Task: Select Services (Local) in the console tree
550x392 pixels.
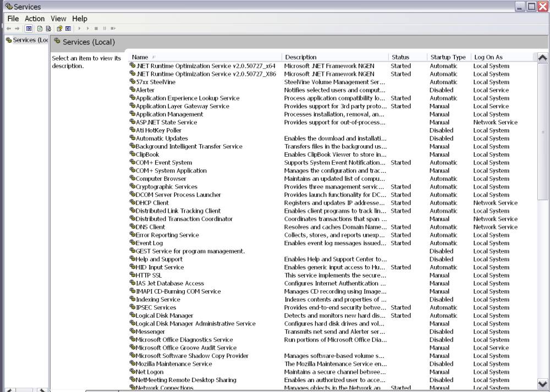Action: pyautogui.click(x=27, y=40)
